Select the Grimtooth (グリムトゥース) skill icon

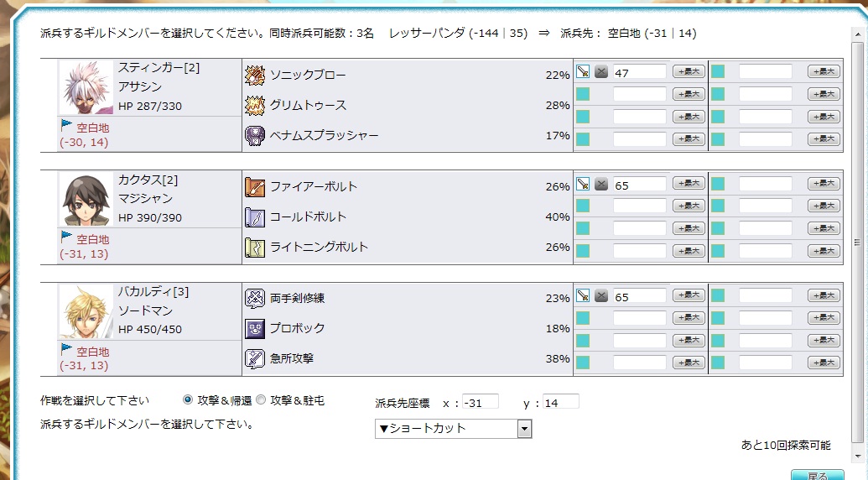tap(255, 106)
